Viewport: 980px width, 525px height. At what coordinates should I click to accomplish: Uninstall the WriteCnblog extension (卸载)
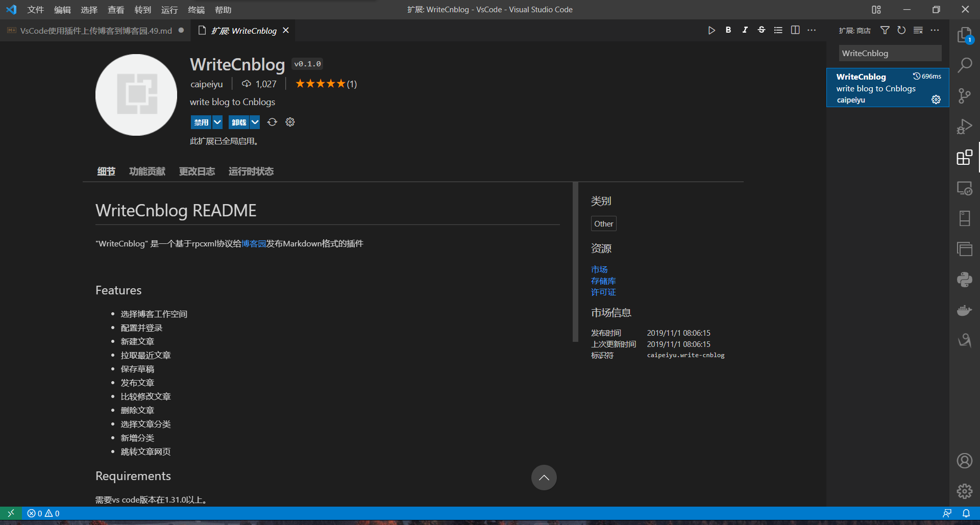click(x=239, y=122)
